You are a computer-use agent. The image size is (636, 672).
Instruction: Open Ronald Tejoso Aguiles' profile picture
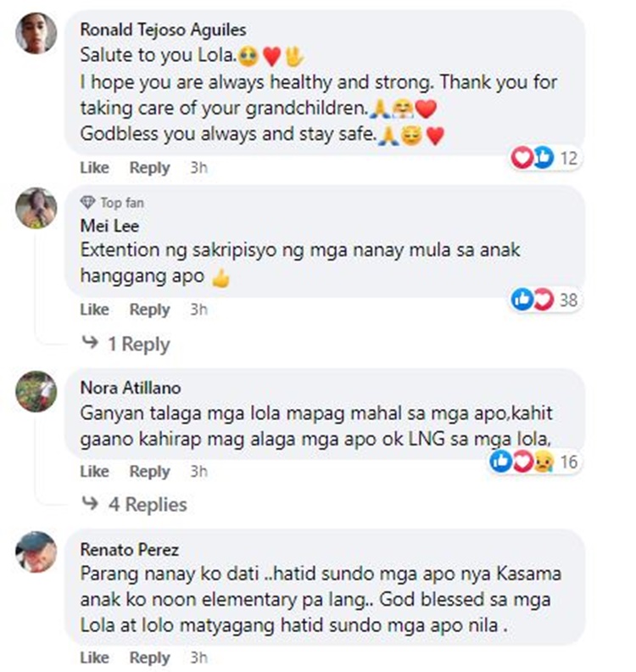[36, 33]
